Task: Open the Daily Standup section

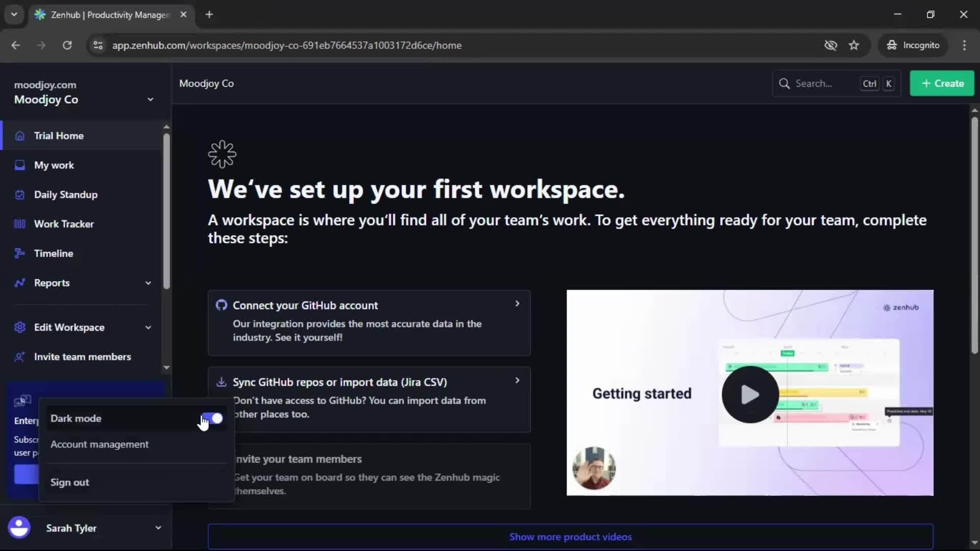Action: click(x=66, y=194)
